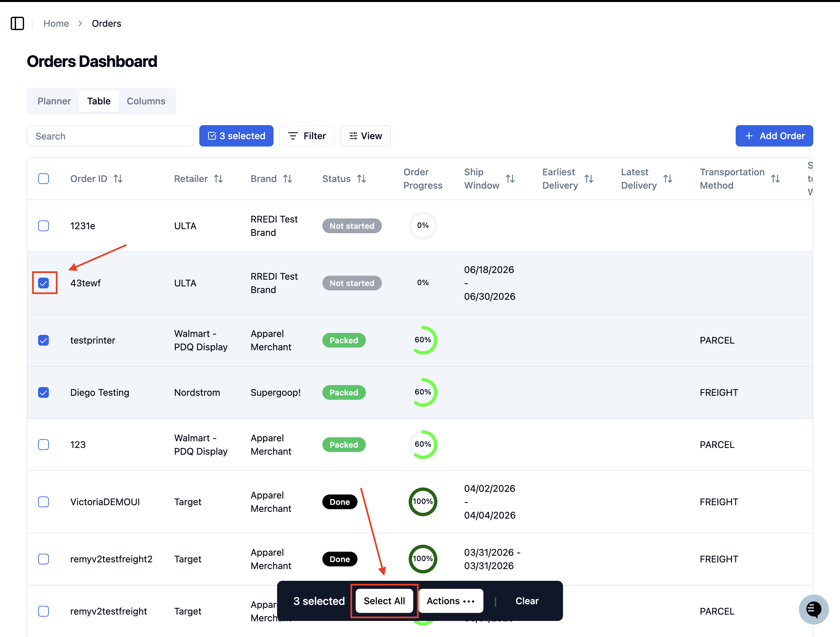Image resolution: width=840 pixels, height=637 pixels.
Task: Sort by Status arrows icon
Action: click(x=361, y=179)
